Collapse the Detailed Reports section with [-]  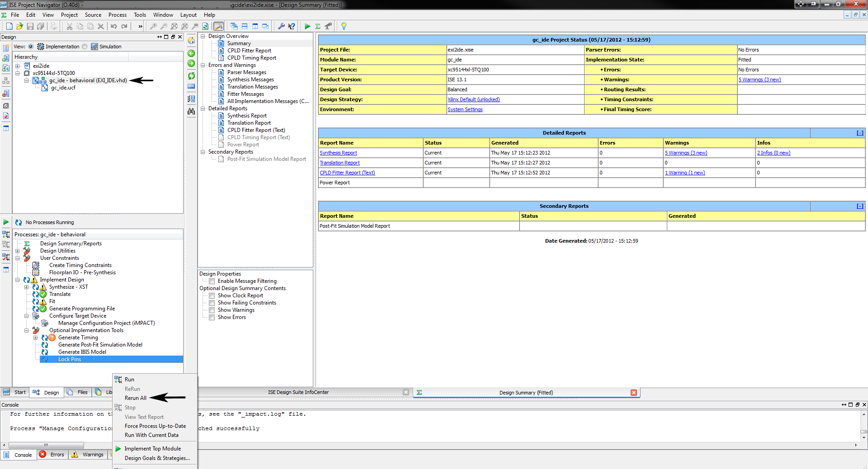(859, 133)
